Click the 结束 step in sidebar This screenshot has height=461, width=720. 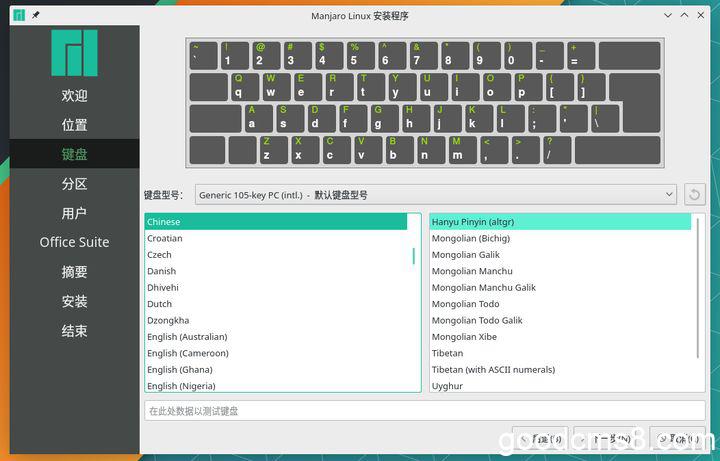coord(74,331)
